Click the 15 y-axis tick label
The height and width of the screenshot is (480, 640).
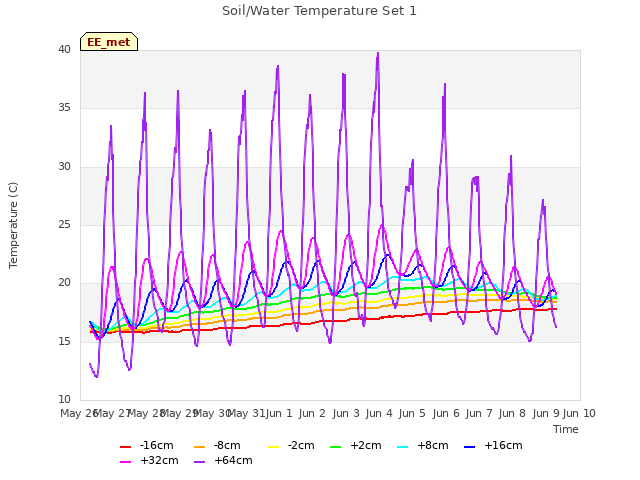64,341
